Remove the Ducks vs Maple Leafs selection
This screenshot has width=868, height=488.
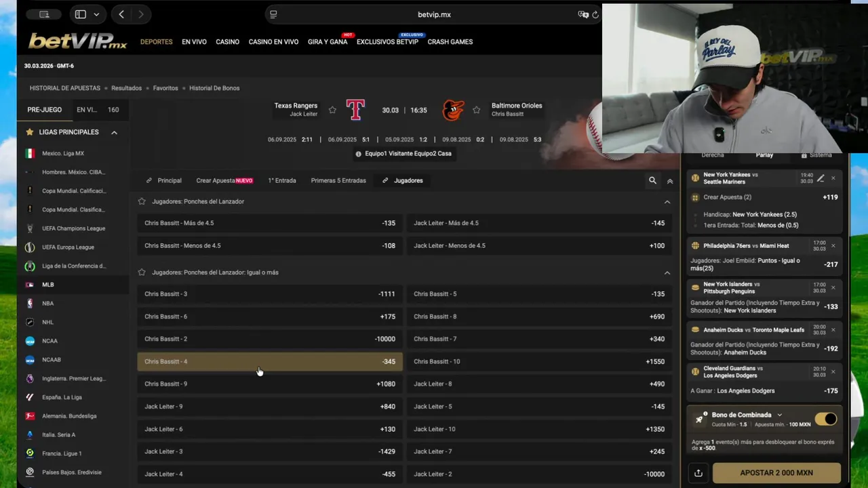tap(833, 329)
